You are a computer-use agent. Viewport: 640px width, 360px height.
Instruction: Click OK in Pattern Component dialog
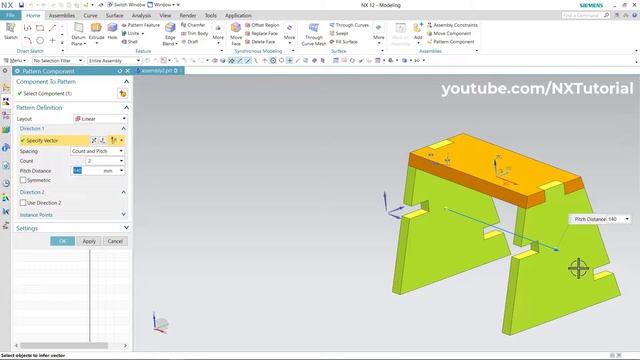(62, 241)
